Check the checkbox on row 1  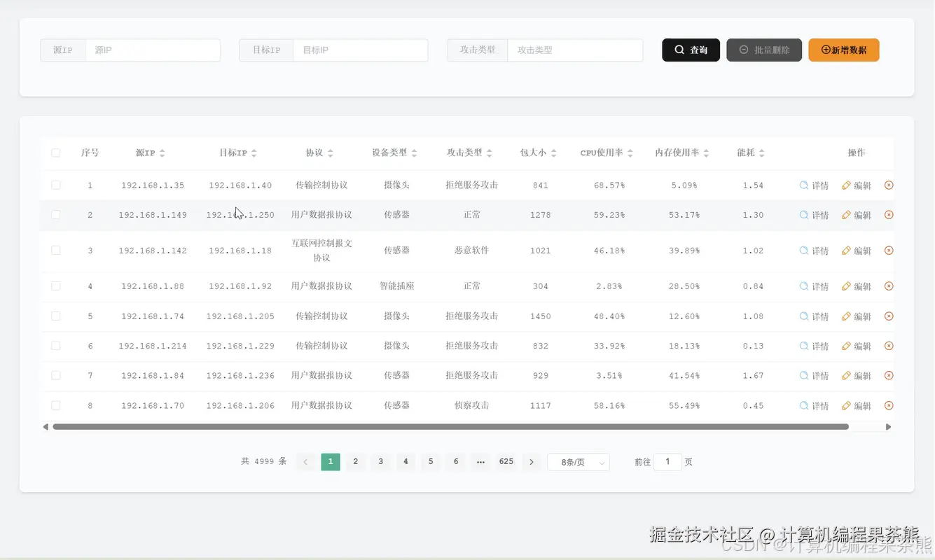56,185
